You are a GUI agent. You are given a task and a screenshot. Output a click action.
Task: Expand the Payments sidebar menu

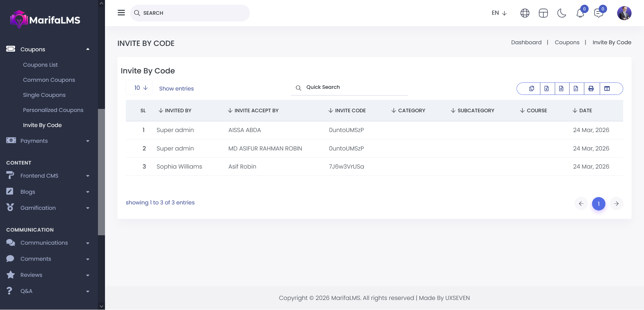click(x=47, y=141)
